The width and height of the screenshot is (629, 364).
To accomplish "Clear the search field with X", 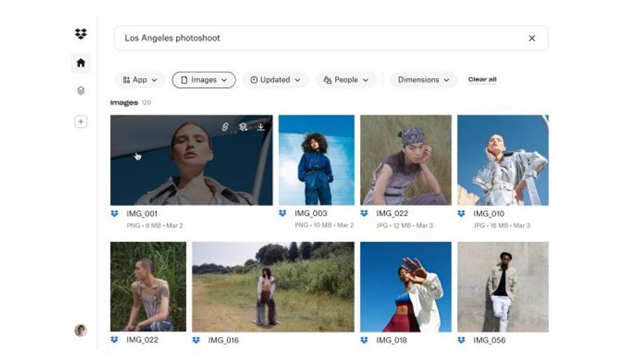I will [x=532, y=38].
